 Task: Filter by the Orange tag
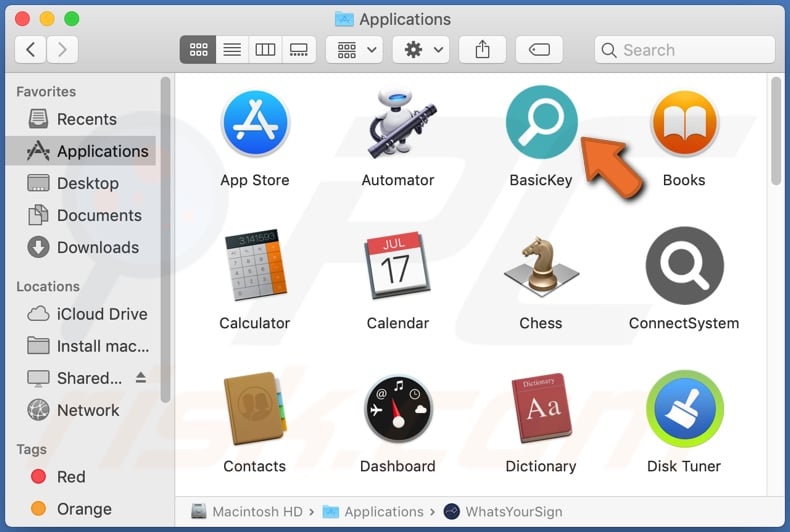81,509
